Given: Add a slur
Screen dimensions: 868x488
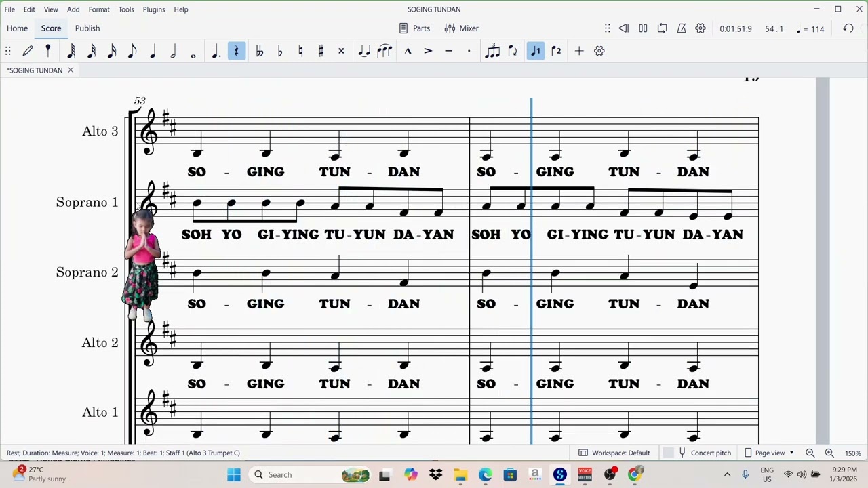Looking at the screenshot, I should pos(384,51).
